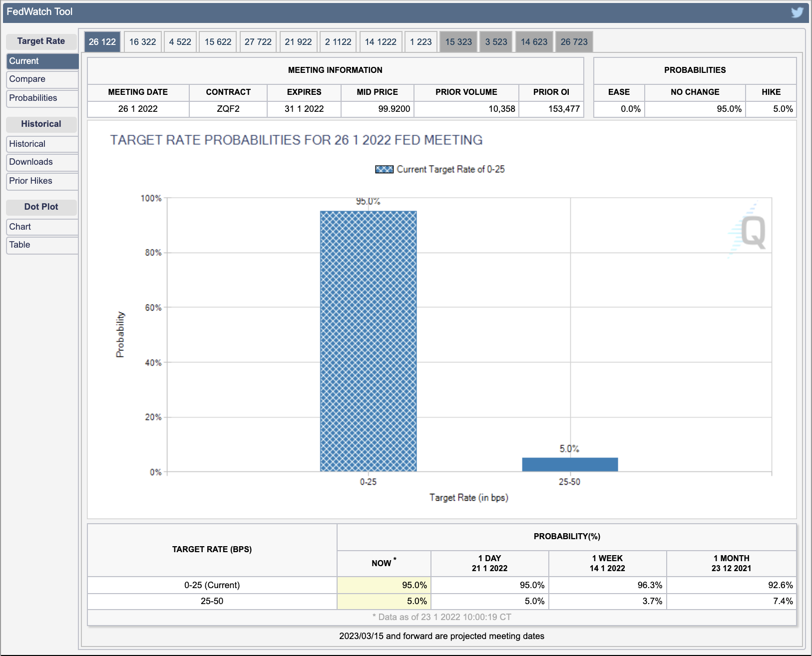
Task: Click the 25-50 solid blue bar
Action: point(570,464)
